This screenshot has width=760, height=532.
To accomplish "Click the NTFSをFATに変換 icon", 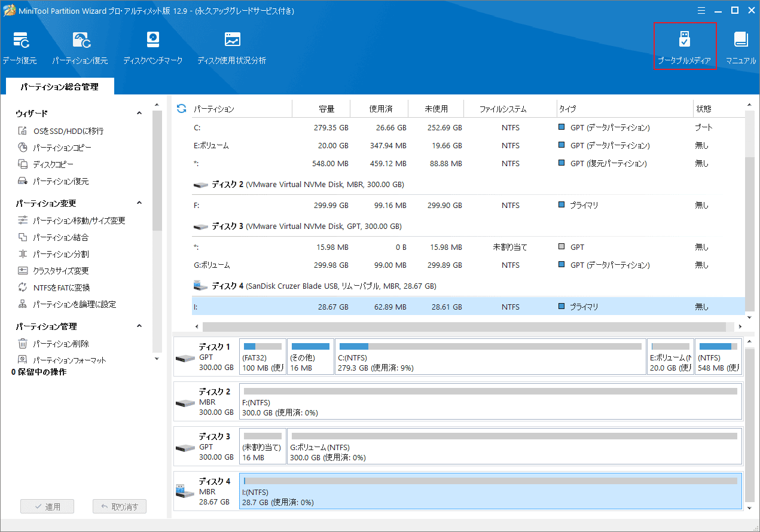I will 23,288.
